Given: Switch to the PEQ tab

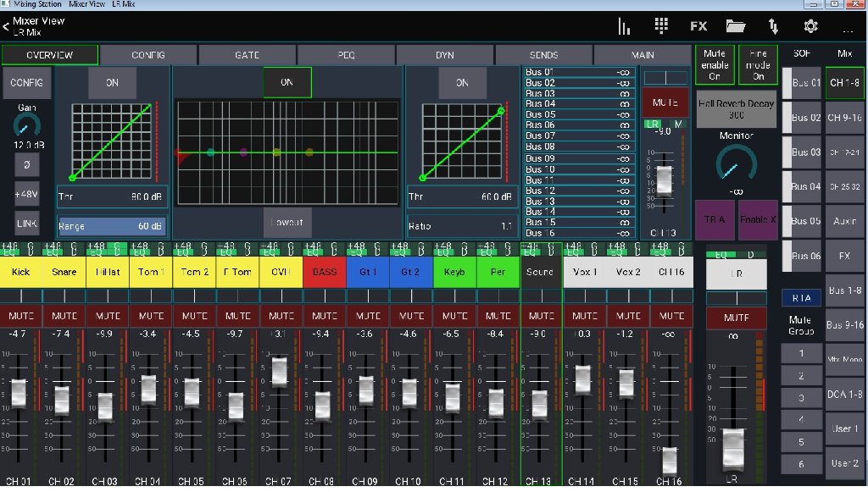Looking at the screenshot, I should click(x=346, y=55).
